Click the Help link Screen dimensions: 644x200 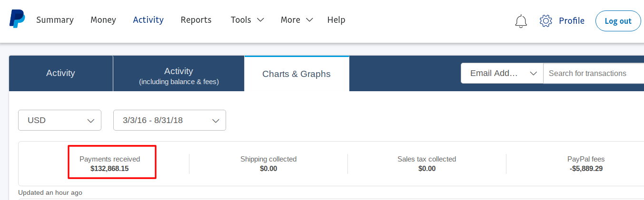(336, 20)
